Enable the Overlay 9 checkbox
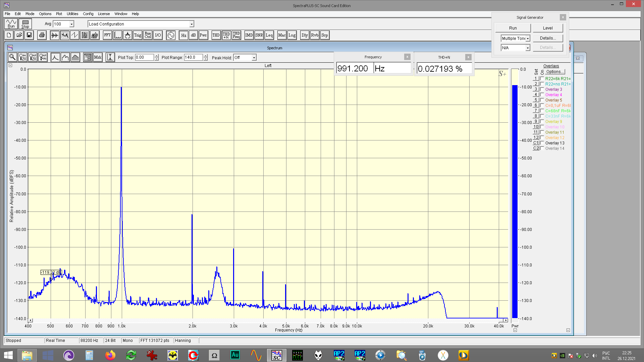This screenshot has width=644, height=362. (x=542, y=121)
